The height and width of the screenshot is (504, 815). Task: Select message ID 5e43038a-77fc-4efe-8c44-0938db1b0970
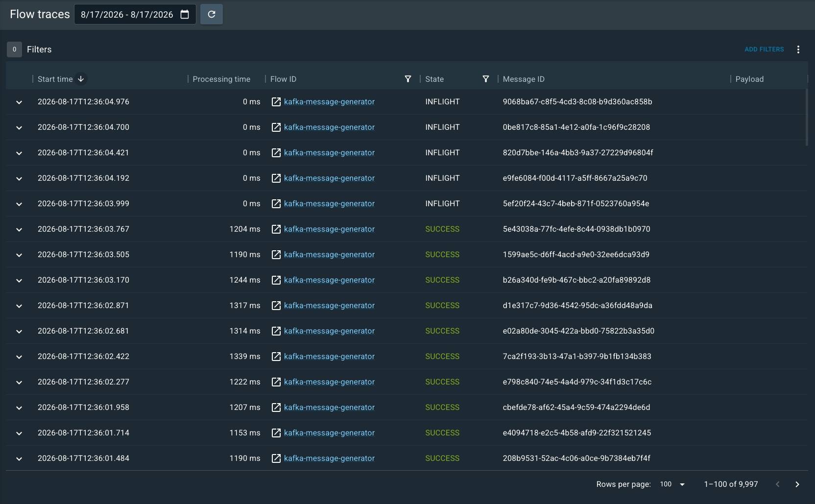click(x=576, y=229)
